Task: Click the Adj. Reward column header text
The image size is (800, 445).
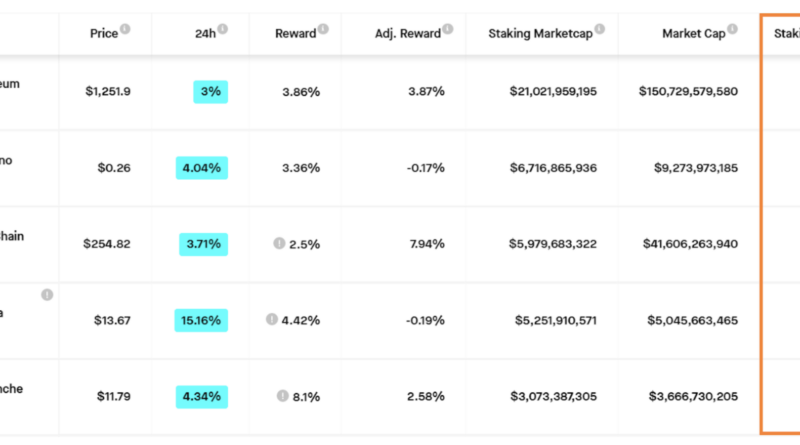Action: (x=407, y=33)
